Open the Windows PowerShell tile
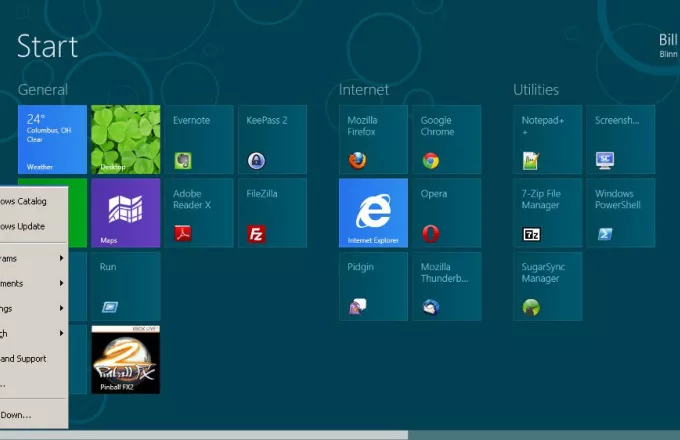 coord(621,213)
